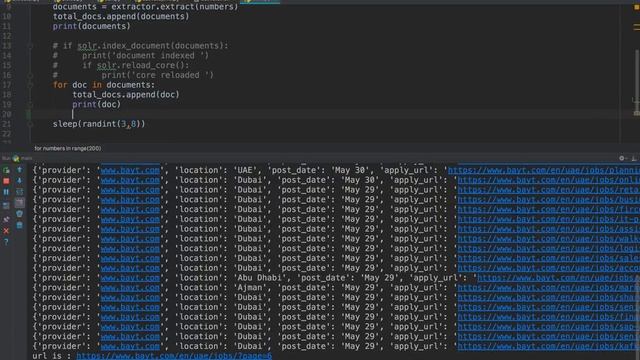The width and height of the screenshot is (640, 360).
Task: Click the 'Run' label of the tool window
Action: (6, 158)
